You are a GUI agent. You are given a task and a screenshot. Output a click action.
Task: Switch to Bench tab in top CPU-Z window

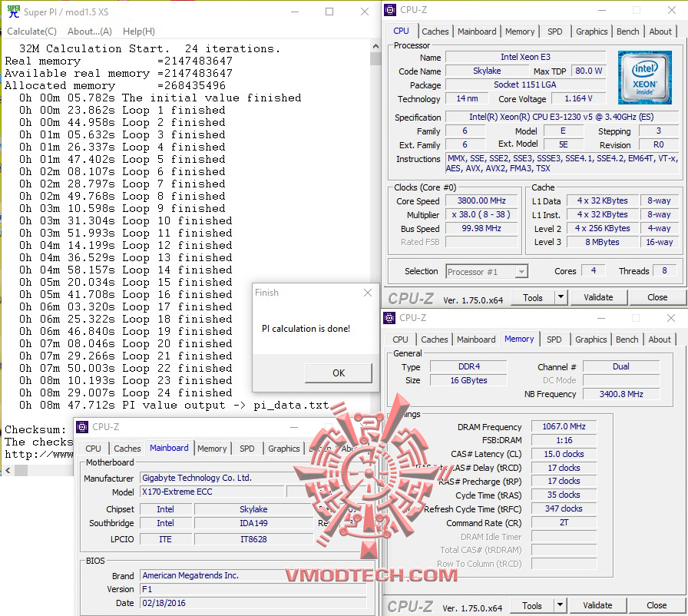pyautogui.click(x=627, y=31)
